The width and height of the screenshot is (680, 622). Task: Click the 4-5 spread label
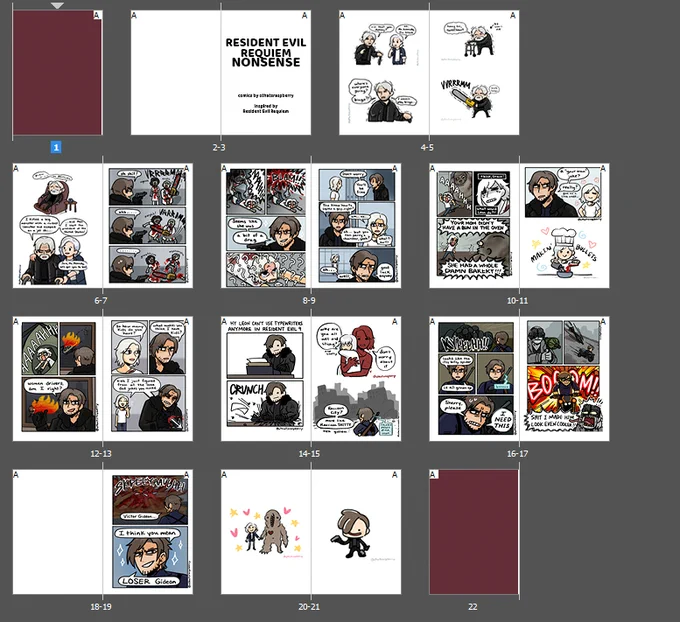(x=427, y=147)
